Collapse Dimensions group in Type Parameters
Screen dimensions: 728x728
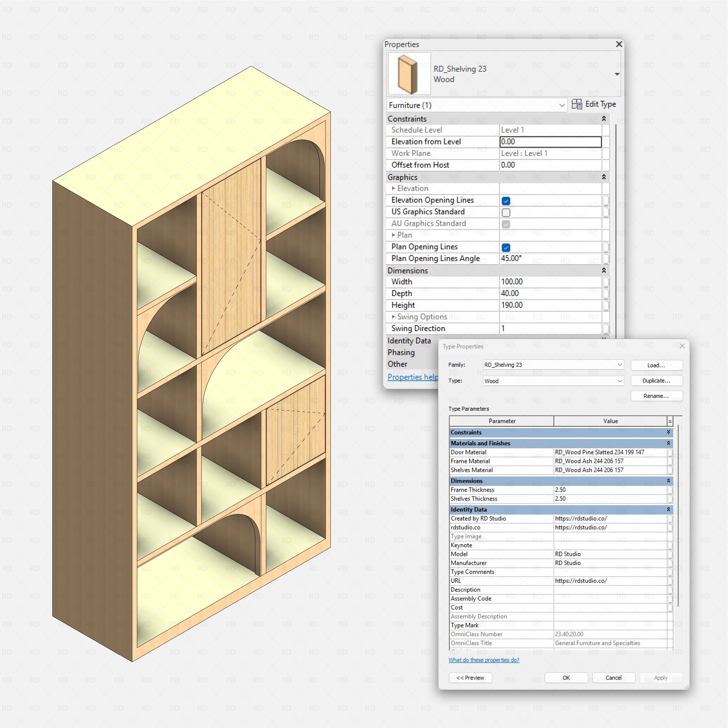tap(668, 481)
